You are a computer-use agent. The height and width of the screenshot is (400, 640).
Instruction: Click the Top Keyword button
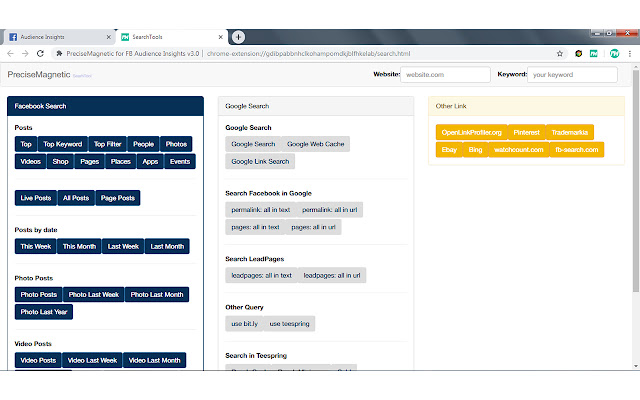[63, 144]
